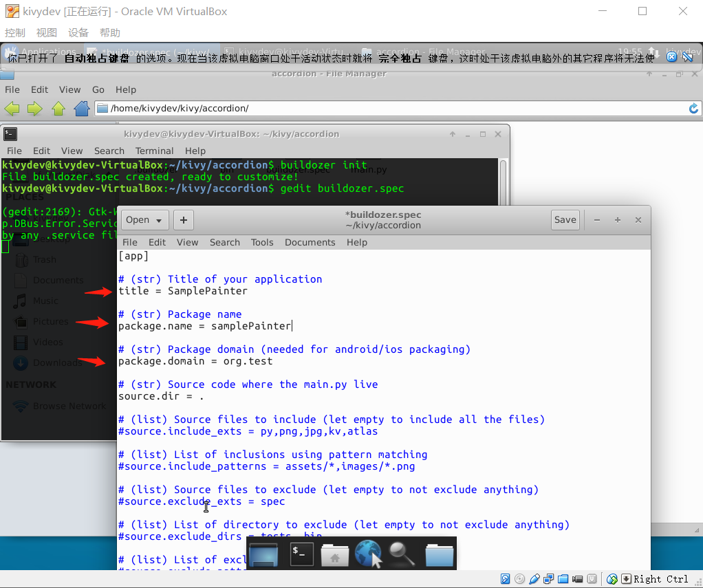Suppress future VirtualBox notifications icon

tap(688, 57)
